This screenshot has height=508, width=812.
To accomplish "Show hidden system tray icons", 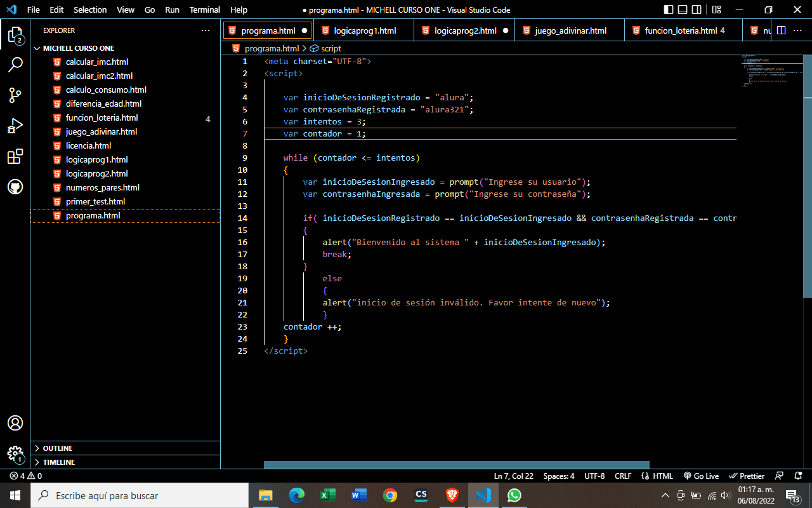I will point(665,495).
